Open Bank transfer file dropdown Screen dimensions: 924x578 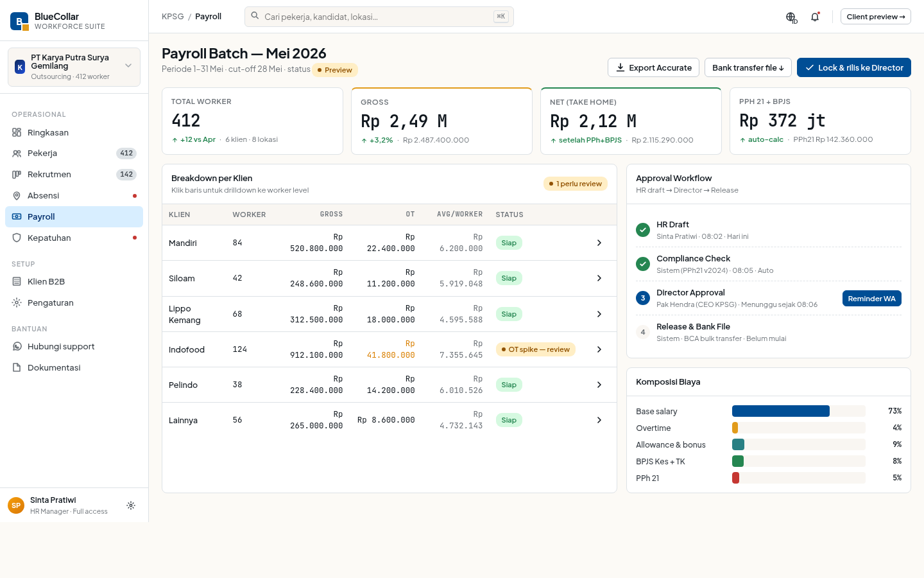[748, 67]
